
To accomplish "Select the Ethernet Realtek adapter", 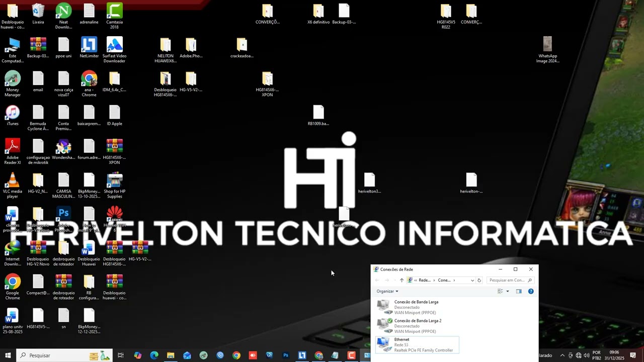I will 417,345.
